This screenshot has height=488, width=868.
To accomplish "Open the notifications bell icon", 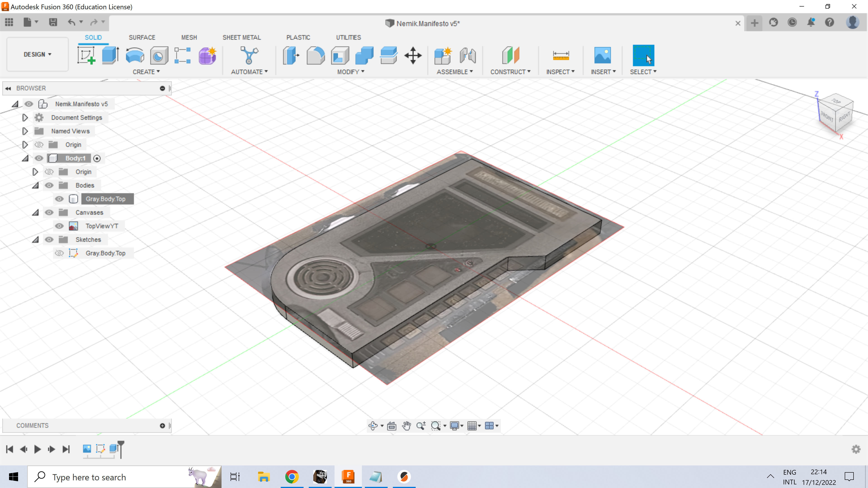I will (x=811, y=23).
